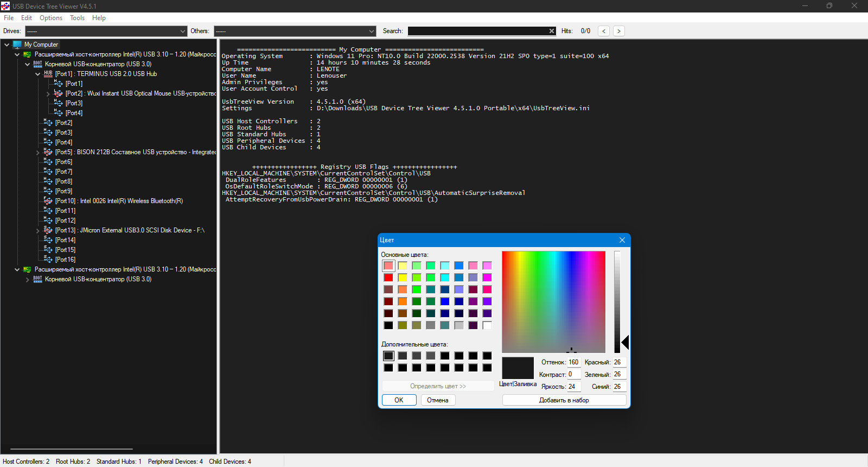The image size is (868, 467).
Task: Select the BISON 212B composite device icon
Action: click(48, 152)
